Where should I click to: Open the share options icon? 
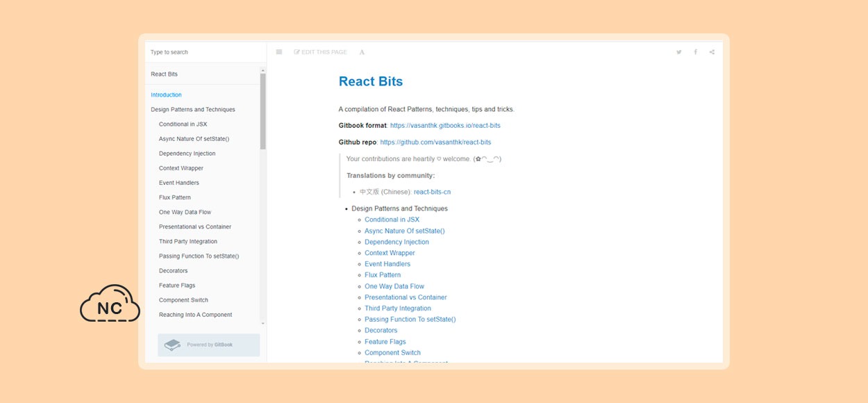[712, 52]
